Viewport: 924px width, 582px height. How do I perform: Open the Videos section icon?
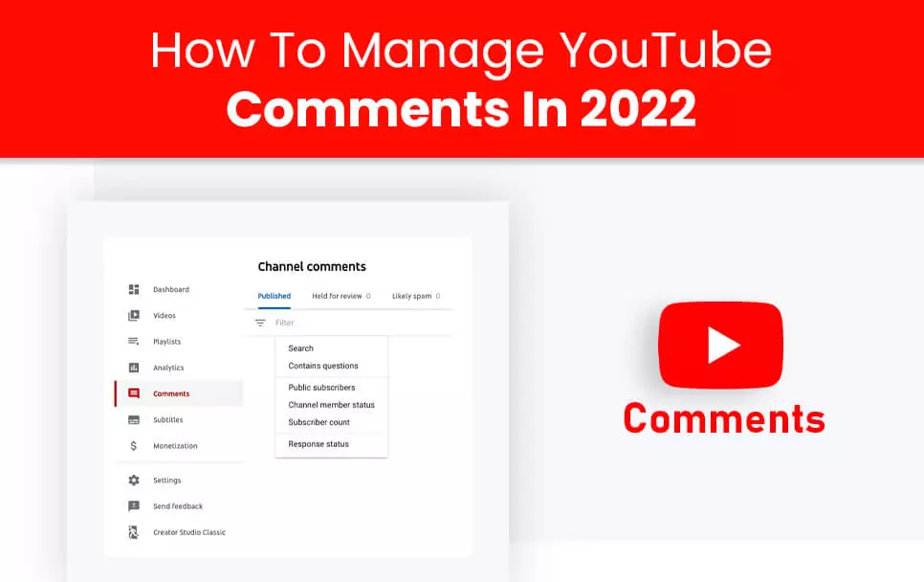point(134,315)
